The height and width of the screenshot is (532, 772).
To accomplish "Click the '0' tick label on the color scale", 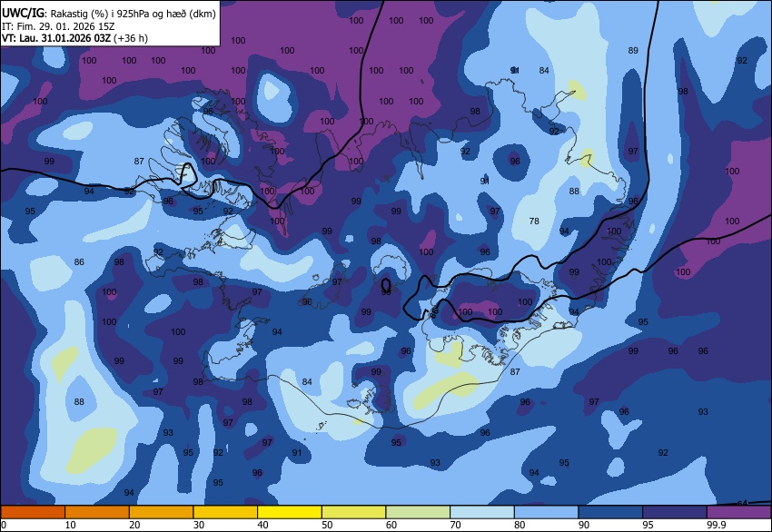I will pyautogui.click(x=4, y=525).
